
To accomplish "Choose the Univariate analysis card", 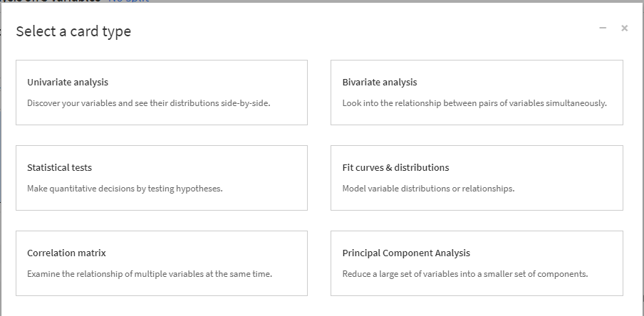I will pos(162,93).
